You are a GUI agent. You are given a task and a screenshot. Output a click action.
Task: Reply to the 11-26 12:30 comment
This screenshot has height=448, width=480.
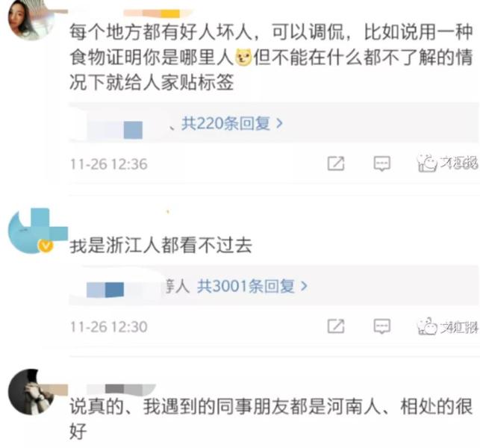pyautogui.click(x=381, y=326)
